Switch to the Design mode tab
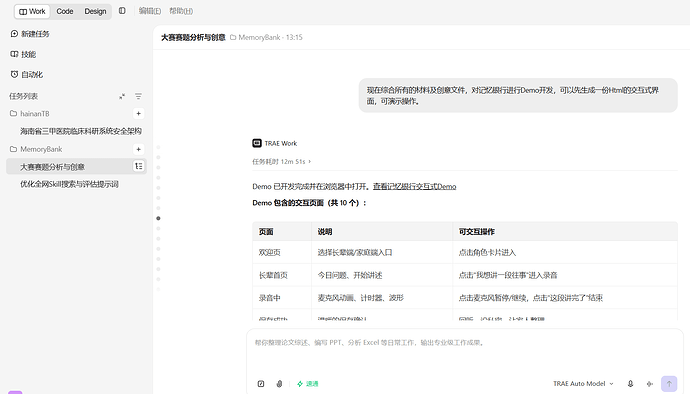 [x=95, y=11]
